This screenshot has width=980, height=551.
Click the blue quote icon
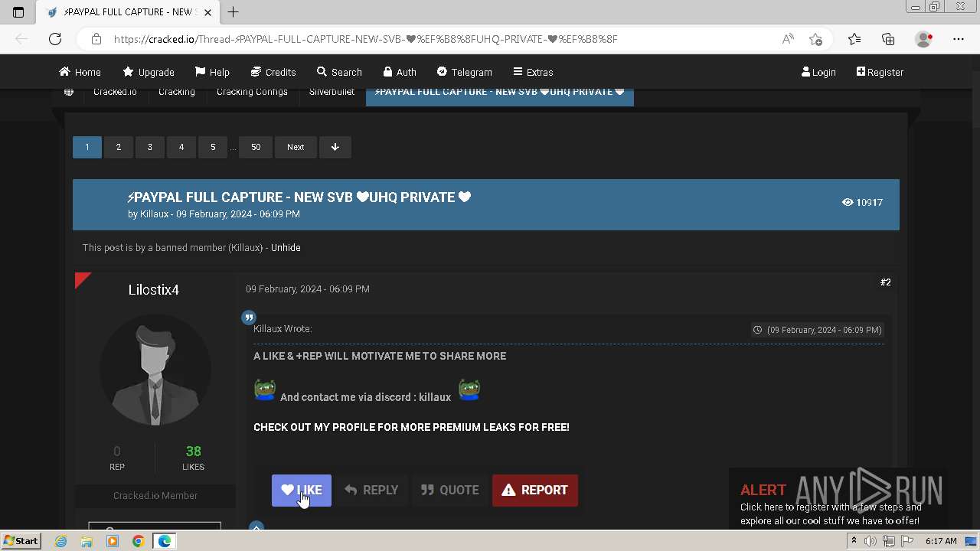248,318
